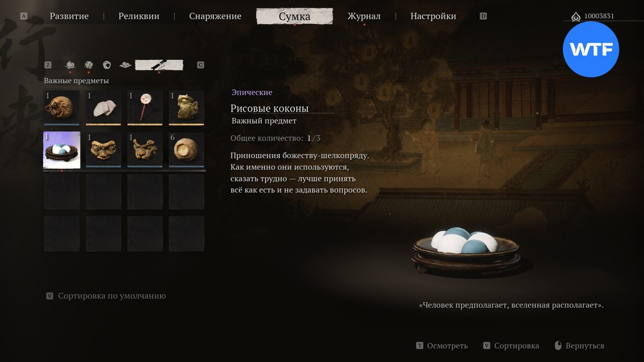
Task: Open the Развитие tab
Action: 69,16
